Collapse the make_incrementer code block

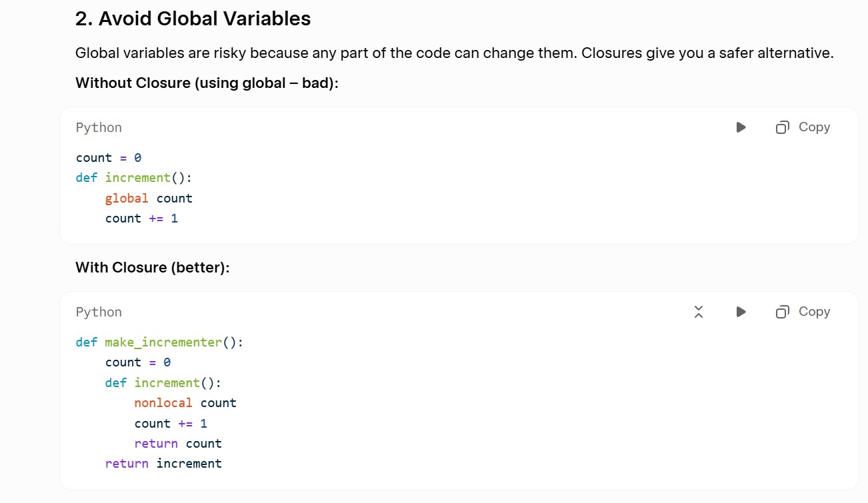point(699,312)
